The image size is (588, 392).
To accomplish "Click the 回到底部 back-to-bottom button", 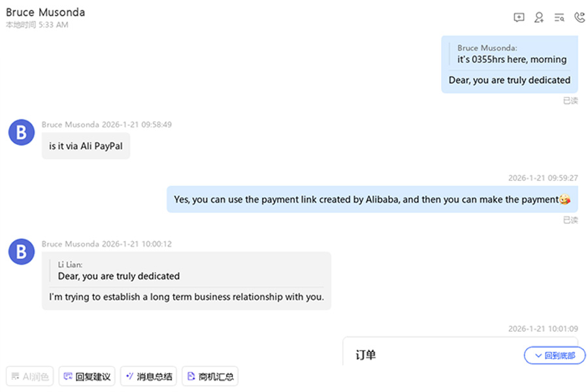I will click(x=555, y=355).
